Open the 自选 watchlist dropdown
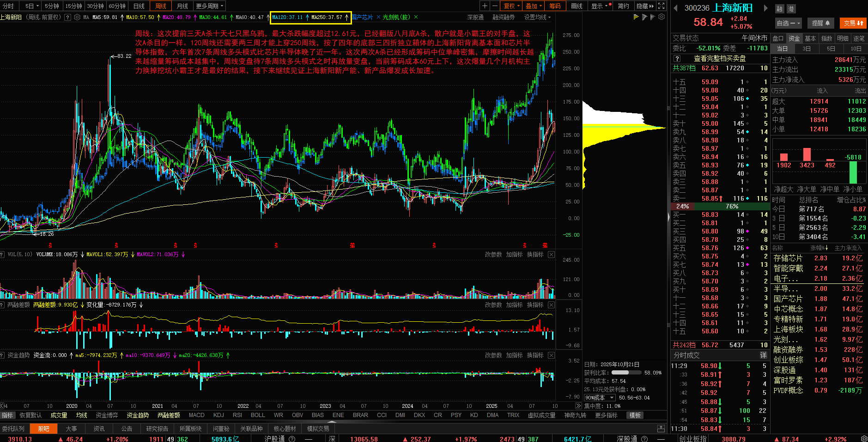Image resolution: width=868 pixels, height=442 pixels. point(789,23)
